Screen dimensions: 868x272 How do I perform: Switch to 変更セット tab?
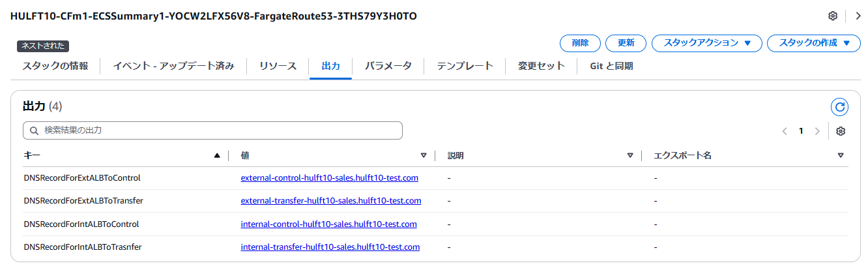(541, 66)
